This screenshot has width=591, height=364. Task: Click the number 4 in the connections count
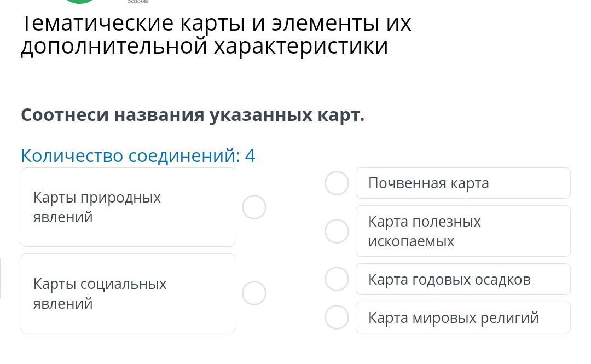pos(250,156)
